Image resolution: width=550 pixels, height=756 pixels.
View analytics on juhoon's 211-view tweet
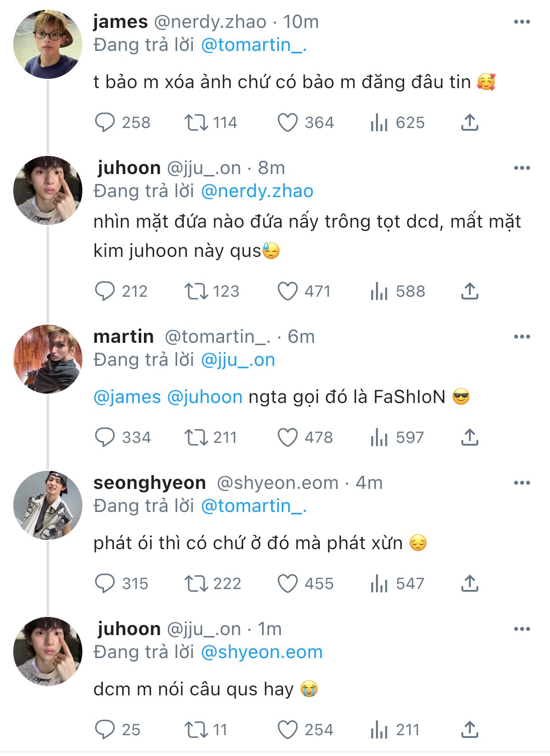[x=379, y=730]
